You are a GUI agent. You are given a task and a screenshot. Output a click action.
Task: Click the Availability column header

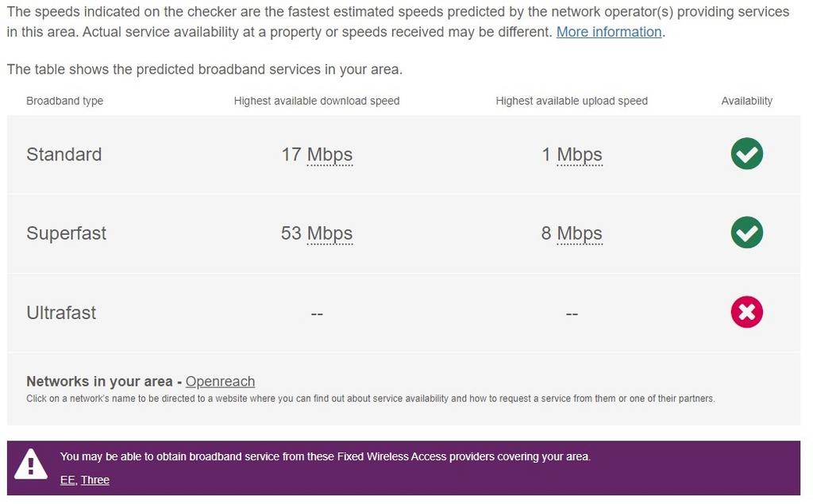(x=746, y=101)
